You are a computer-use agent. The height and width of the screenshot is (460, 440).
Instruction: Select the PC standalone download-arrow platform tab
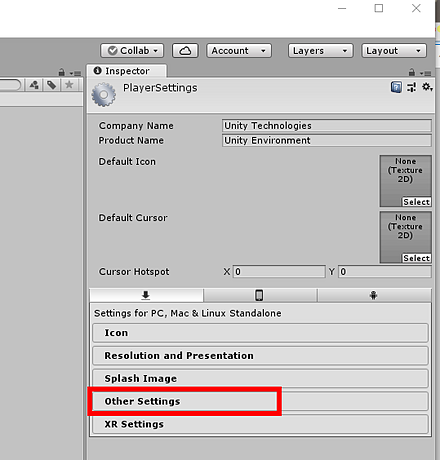(146, 295)
